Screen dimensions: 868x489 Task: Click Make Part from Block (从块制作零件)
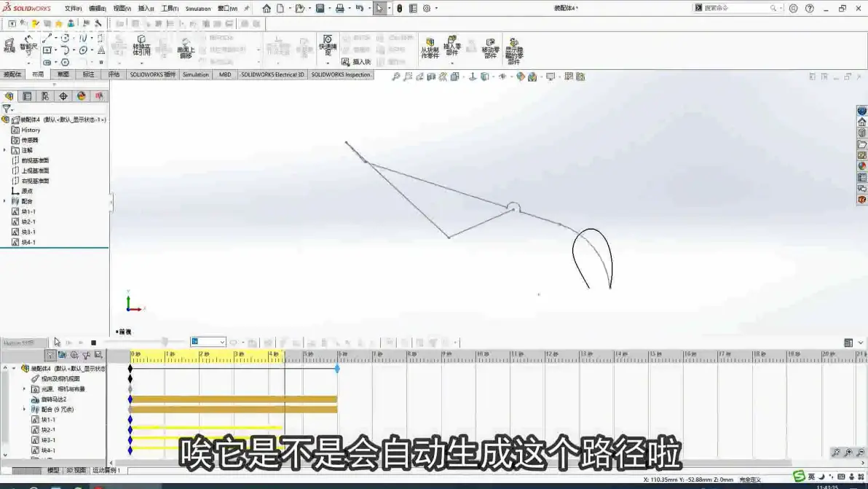(430, 49)
